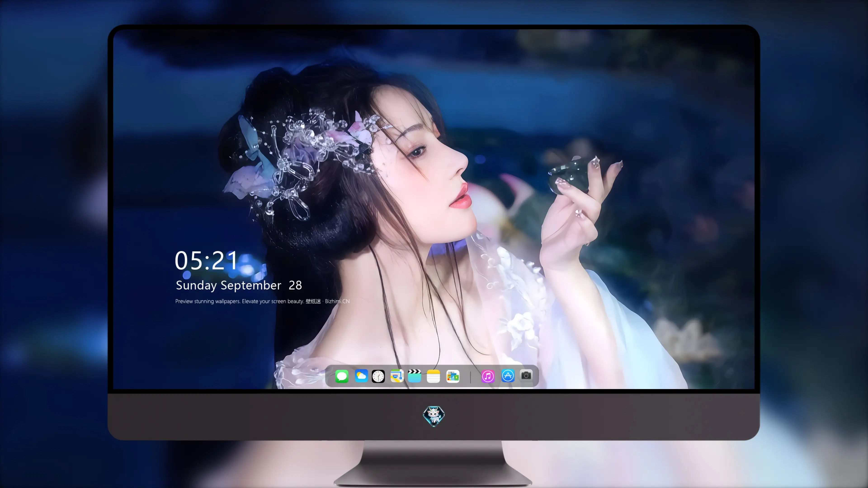The image size is (868, 488).
Task: Open the Maps app in the dock
Action: [x=397, y=376]
